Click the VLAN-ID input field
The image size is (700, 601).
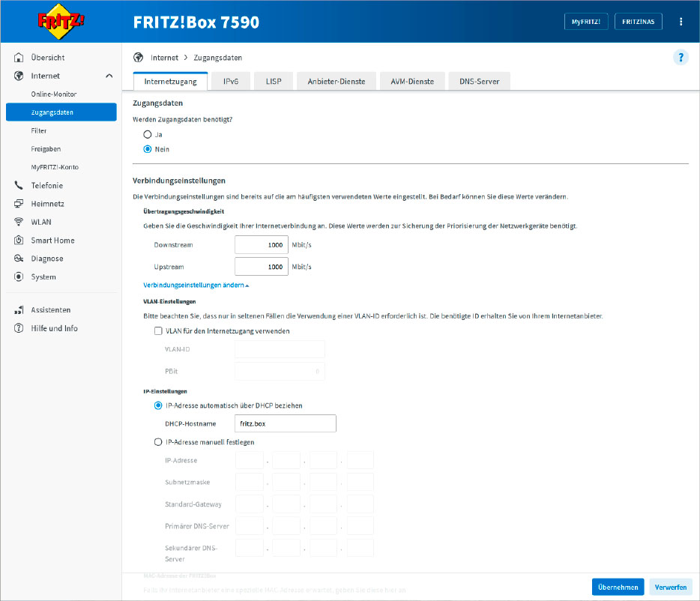(280, 349)
